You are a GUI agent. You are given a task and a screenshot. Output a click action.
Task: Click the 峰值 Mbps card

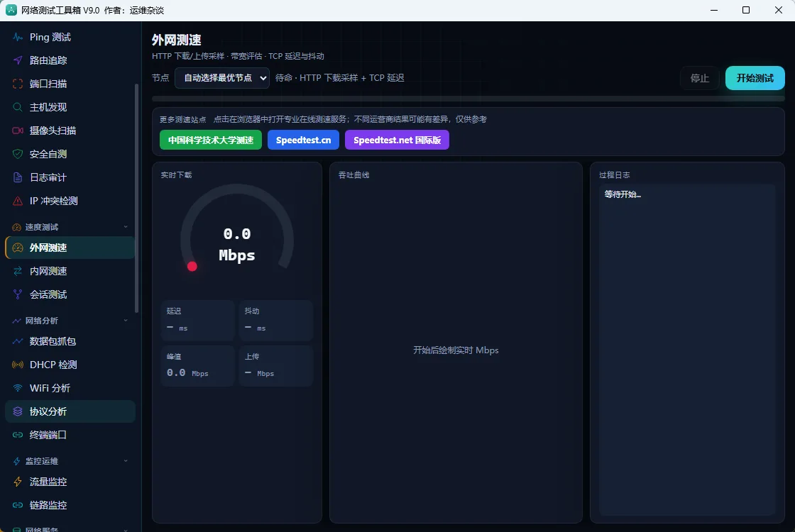(198, 366)
